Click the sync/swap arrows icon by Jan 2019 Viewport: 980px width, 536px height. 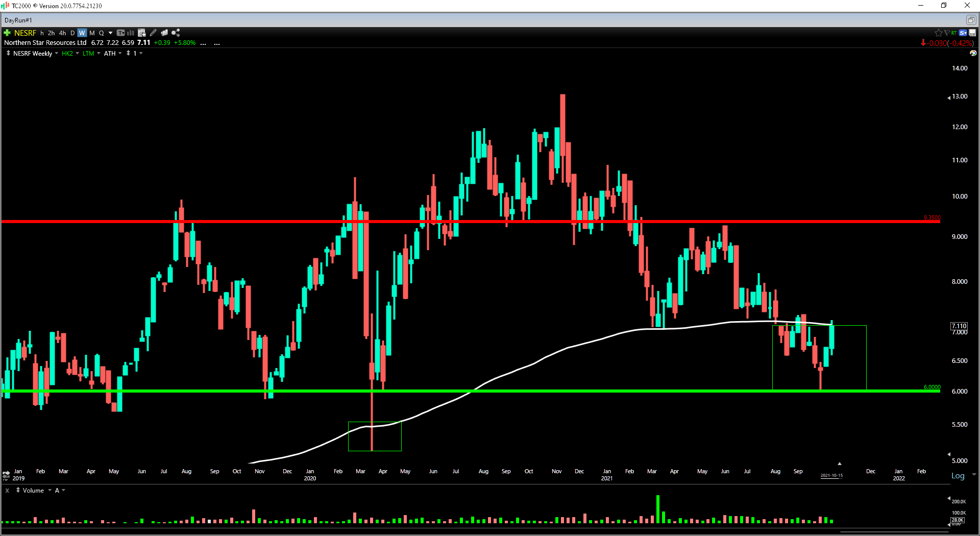(x=6, y=475)
